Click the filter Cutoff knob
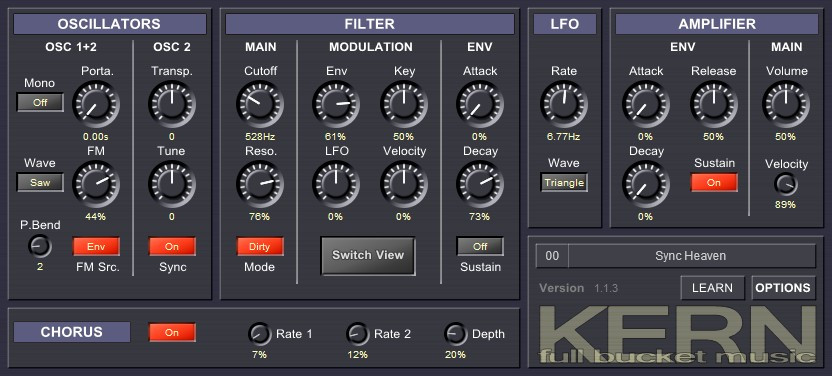832x376 pixels. [x=260, y=104]
